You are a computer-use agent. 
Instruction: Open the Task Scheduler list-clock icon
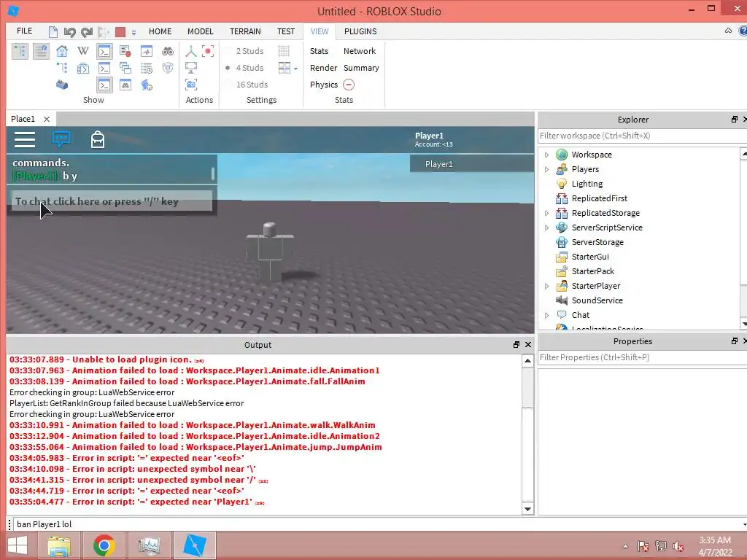(146, 68)
